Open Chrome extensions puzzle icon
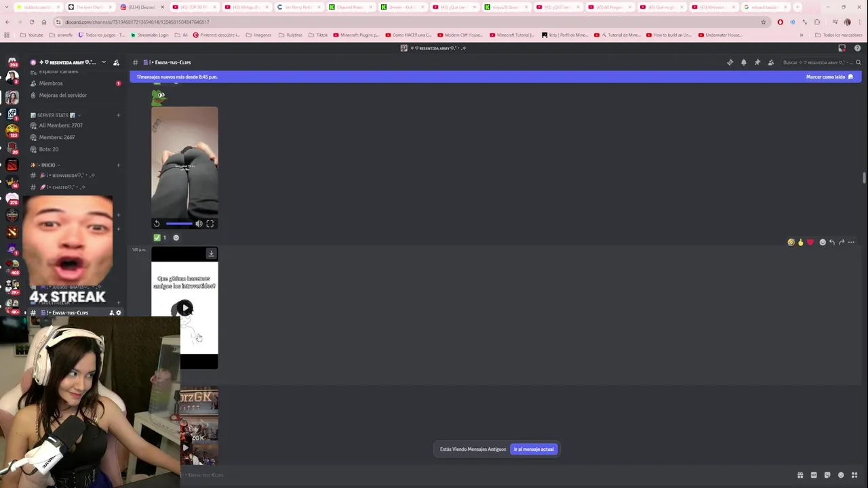 pyautogui.click(x=817, y=22)
